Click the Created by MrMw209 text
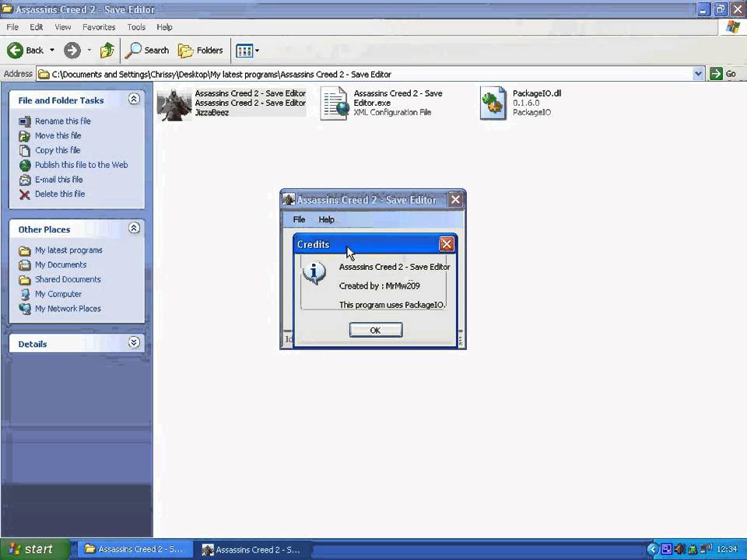This screenshot has height=560, width=747. [x=379, y=285]
